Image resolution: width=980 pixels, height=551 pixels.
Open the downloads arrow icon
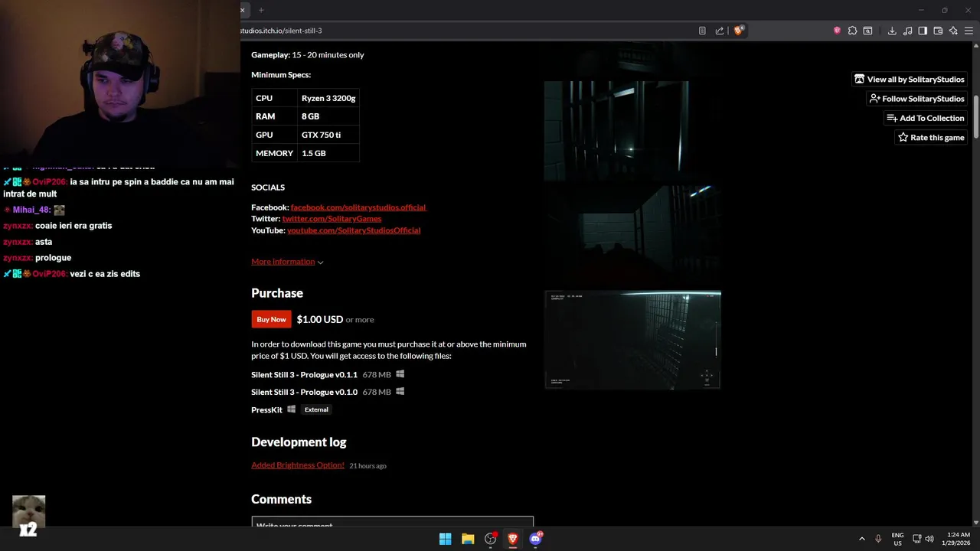[892, 31]
